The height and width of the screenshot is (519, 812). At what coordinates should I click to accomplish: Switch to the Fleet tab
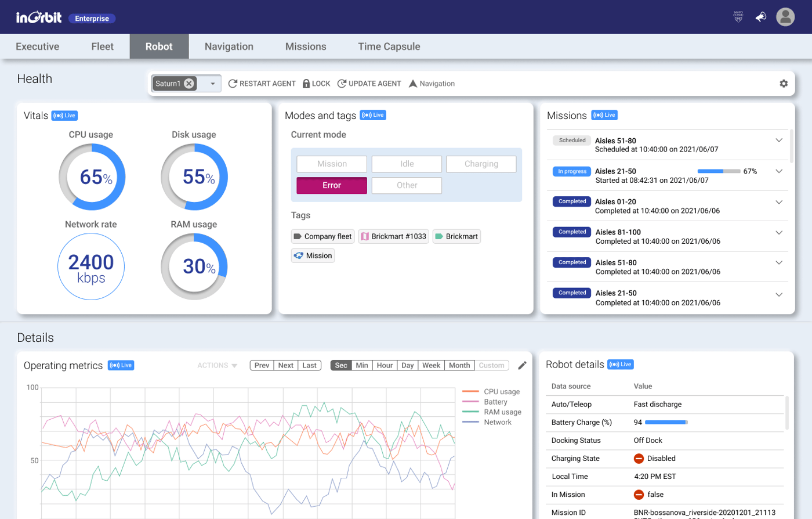pos(102,46)
